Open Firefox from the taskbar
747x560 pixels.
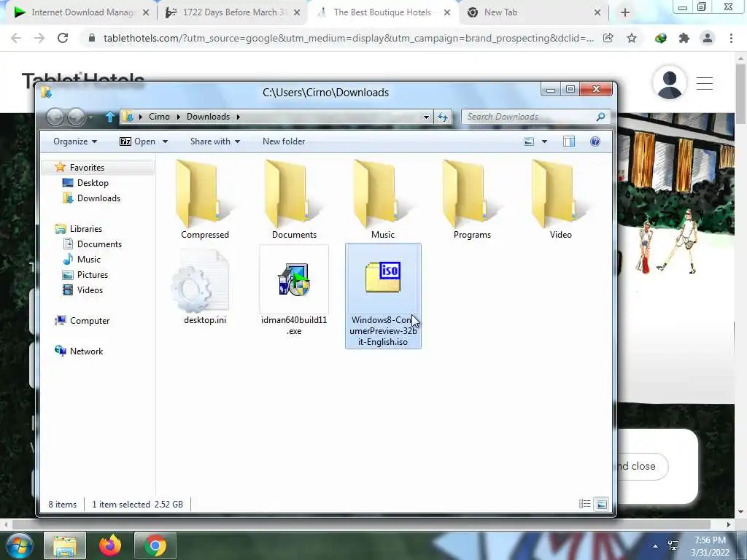pos(109,545)
